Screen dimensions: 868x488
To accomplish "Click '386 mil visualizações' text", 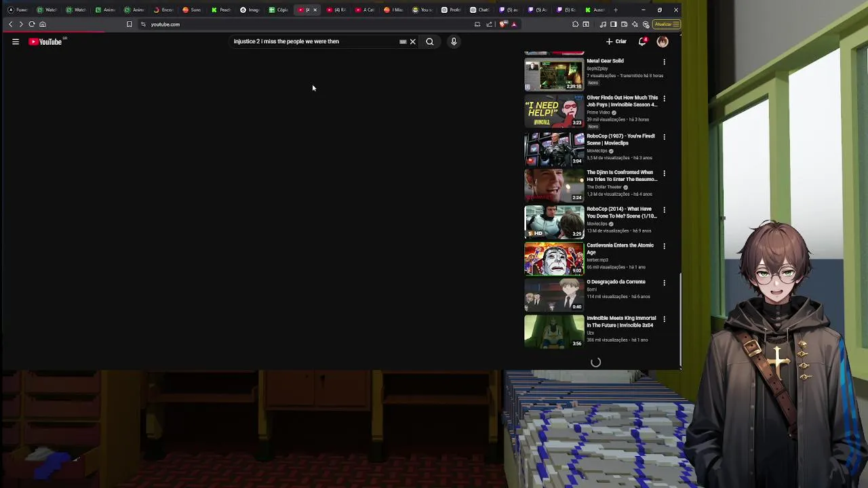I will 608,340.
